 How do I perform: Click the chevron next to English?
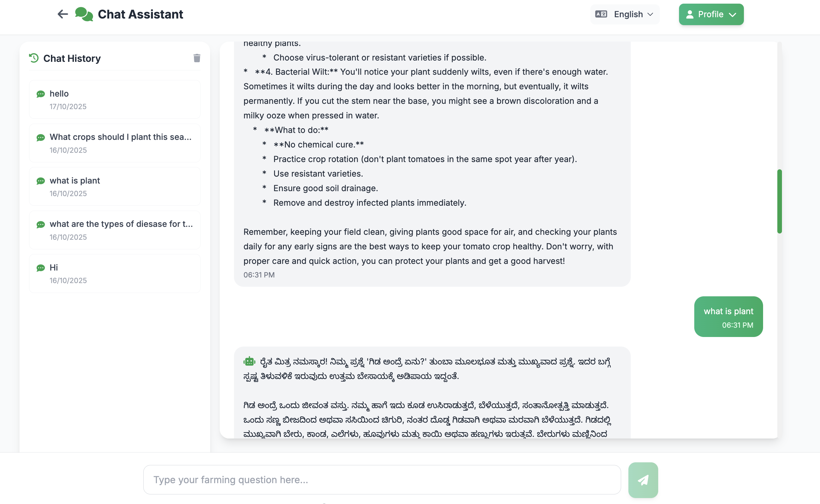650,14
